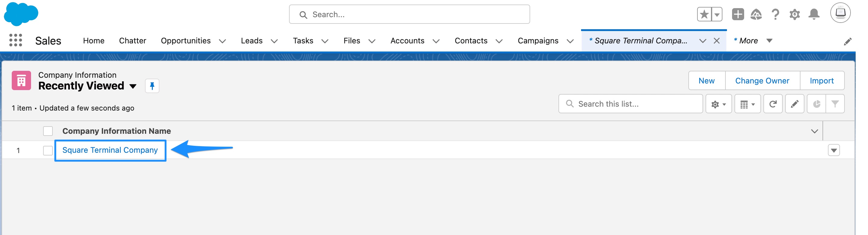Go to the Chatter tab
The height and width of the screenshot is (235, 868).
coord(132,41)
